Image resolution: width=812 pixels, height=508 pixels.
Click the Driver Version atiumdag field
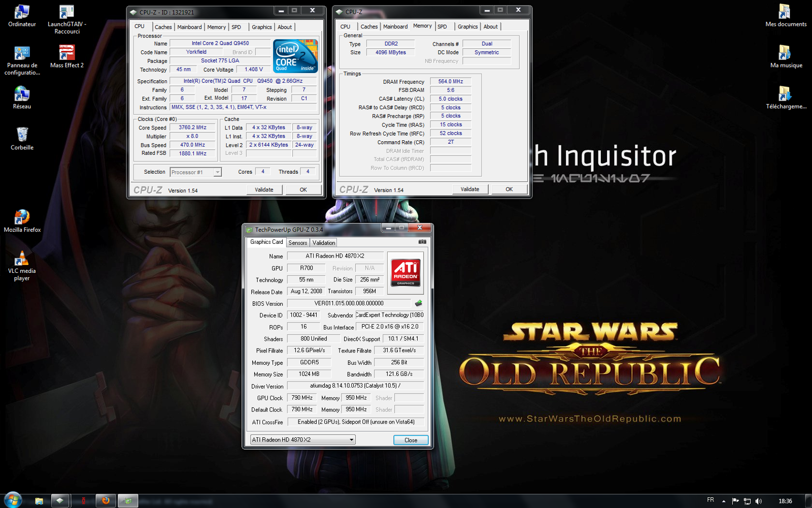tap(355, 386)
